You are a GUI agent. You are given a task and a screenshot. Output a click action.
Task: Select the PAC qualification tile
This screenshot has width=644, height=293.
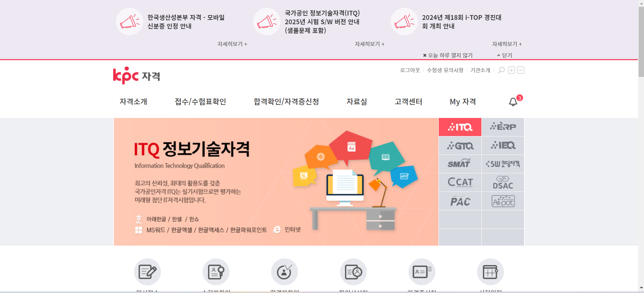pos(460,201)
